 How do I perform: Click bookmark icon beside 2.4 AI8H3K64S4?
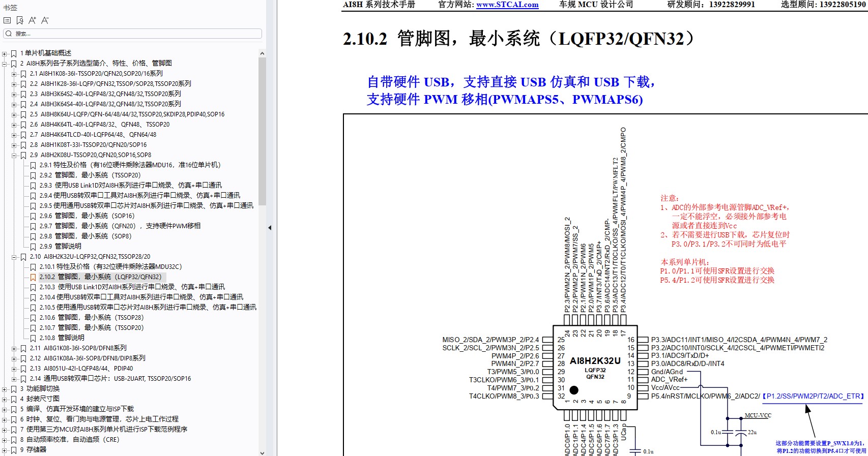(23, 104)
